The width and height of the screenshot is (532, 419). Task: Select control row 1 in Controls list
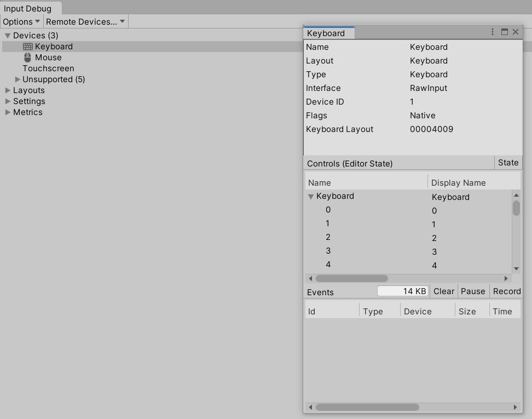pyautogui.click(x=408, y=224)
